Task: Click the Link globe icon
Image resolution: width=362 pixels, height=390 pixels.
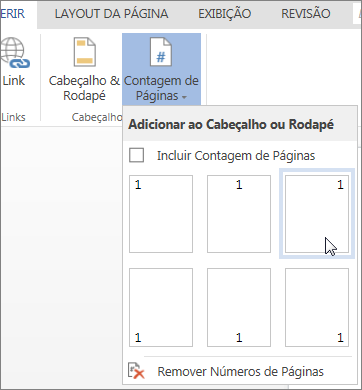Action: click(14, 53)
